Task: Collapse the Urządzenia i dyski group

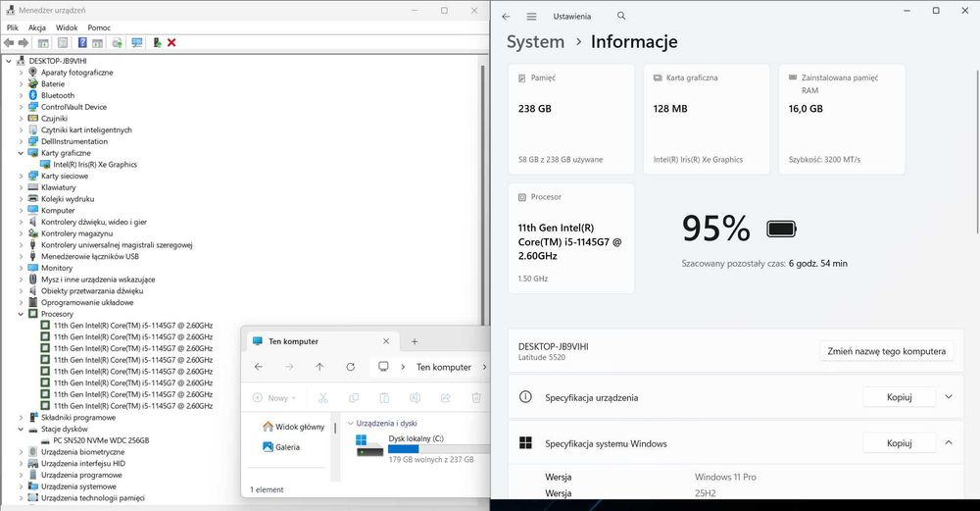Action: (351, 424)
